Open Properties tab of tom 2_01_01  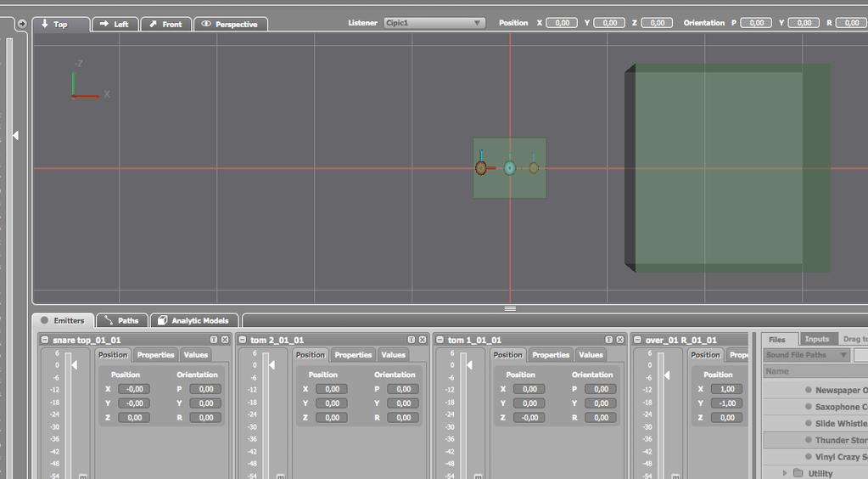point(353,355)
